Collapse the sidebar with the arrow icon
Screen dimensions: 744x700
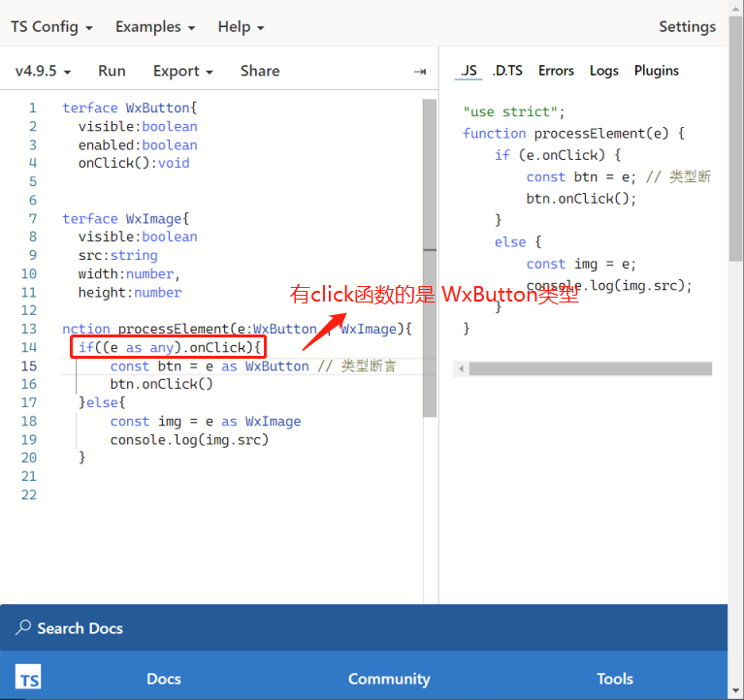(419, 72)
